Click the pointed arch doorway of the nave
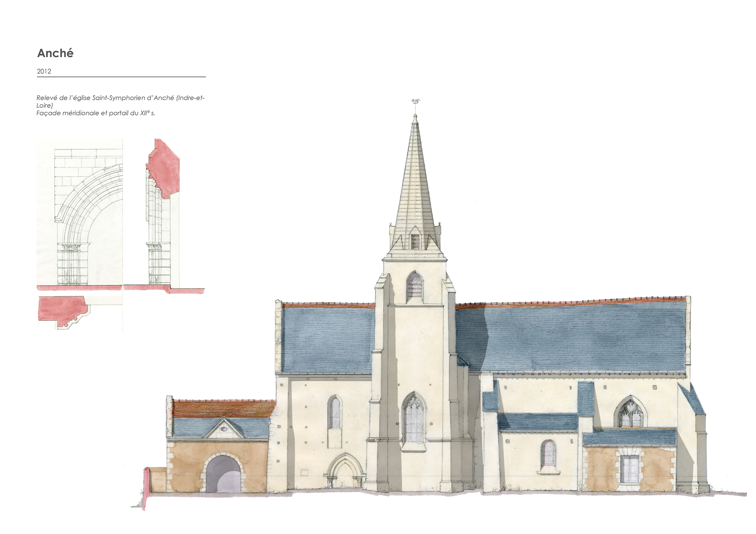Screen dimensions: 756x534 (345, 470)
